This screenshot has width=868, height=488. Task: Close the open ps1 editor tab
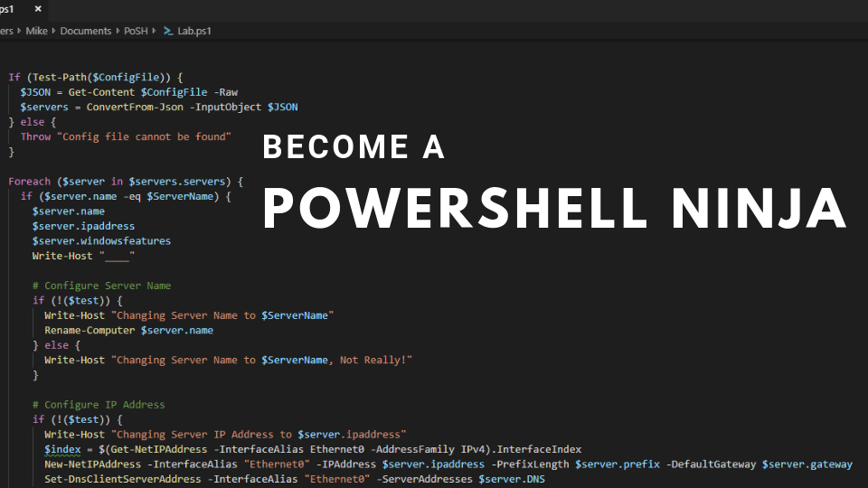coord(37,9)
